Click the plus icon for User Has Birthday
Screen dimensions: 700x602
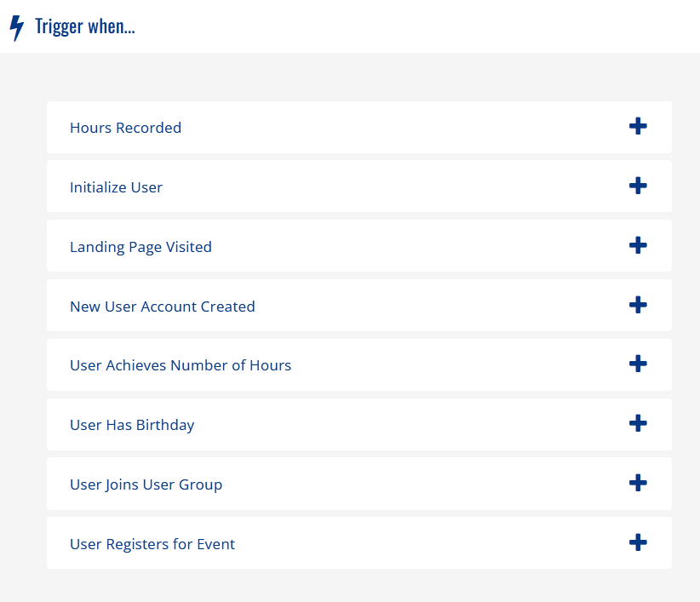(x=638, y=423)
